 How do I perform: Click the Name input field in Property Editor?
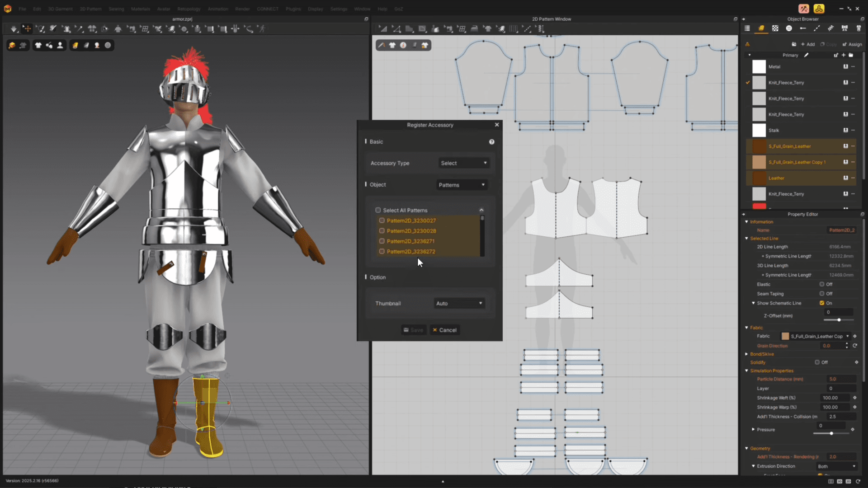(x=841, y=230)
